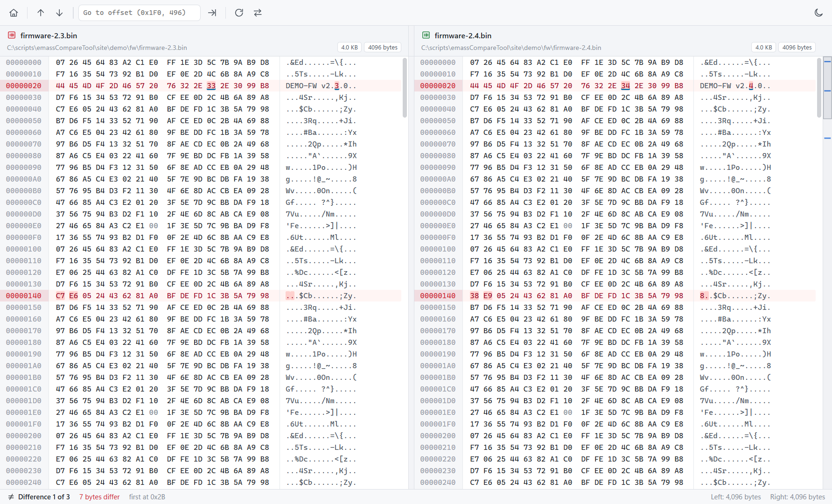The height and width of the screenshot is (504, 832).
Task: Select offset 00000140 in left pane
Action: pos(24,296)
